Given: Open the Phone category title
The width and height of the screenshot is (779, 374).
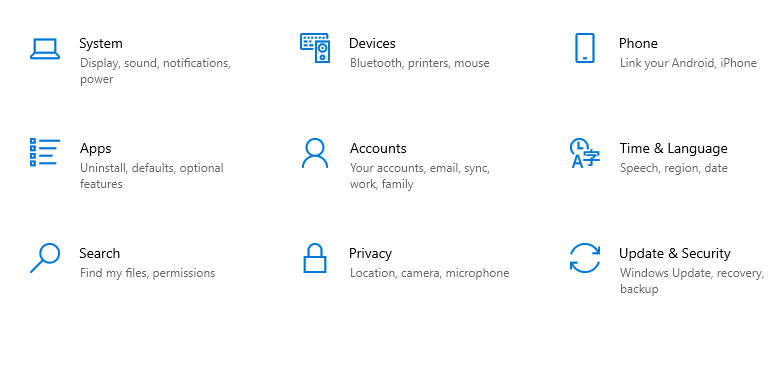Looking at the screenshot, I should click(638, 44).
